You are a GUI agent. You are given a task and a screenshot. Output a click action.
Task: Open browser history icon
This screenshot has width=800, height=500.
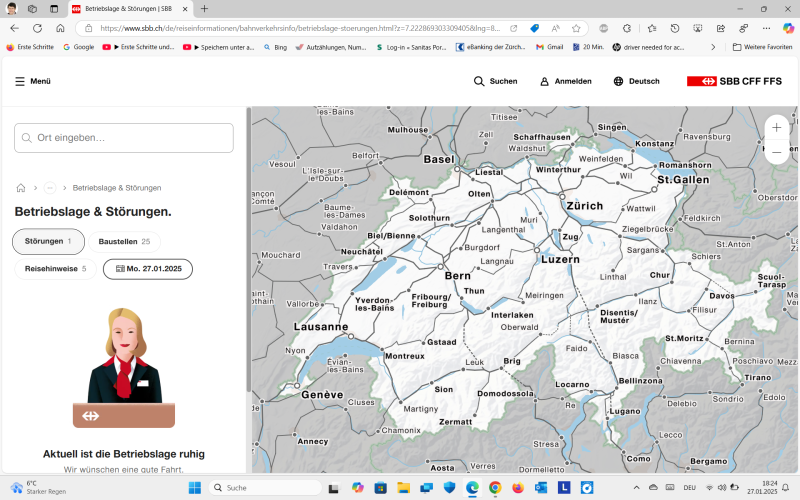pyautogui.click(x=674, y=28)
